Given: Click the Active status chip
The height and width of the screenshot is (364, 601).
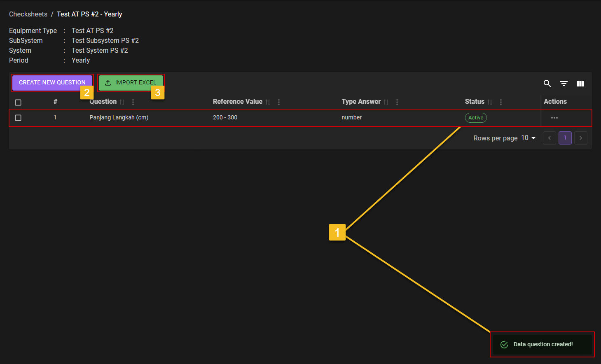Looking at the screenshot, I should [x=476, y=118].
